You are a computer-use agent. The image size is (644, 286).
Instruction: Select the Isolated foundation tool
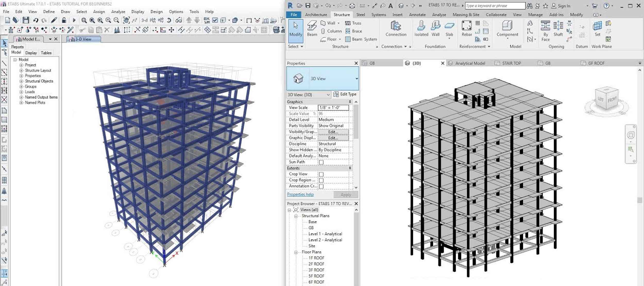tap(421, 28)
